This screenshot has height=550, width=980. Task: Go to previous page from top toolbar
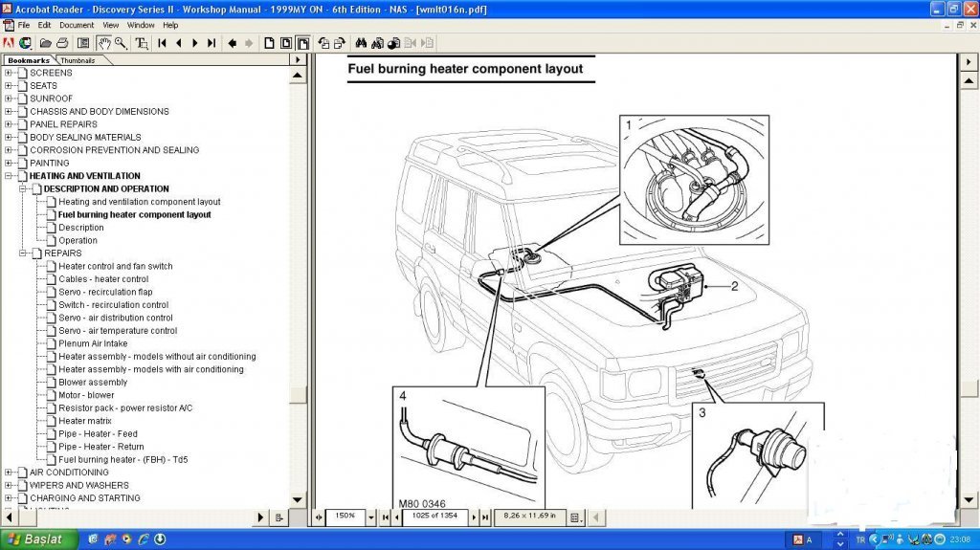179,43
